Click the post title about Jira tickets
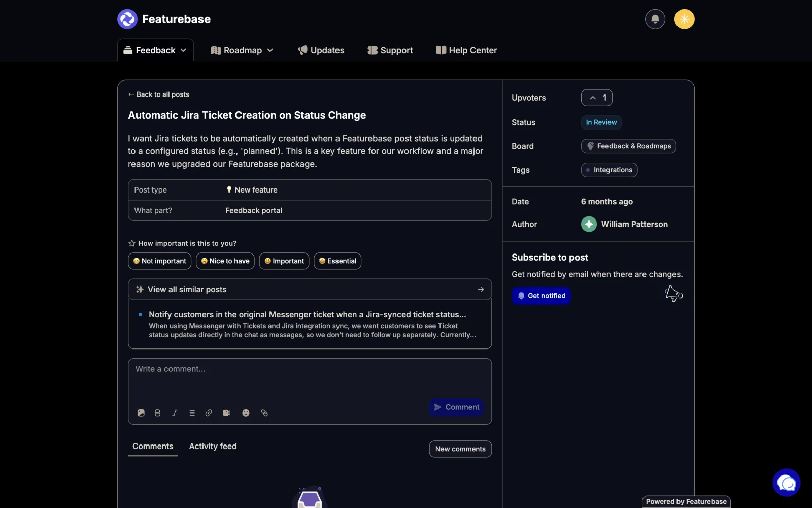 click(x=247, y=115)
